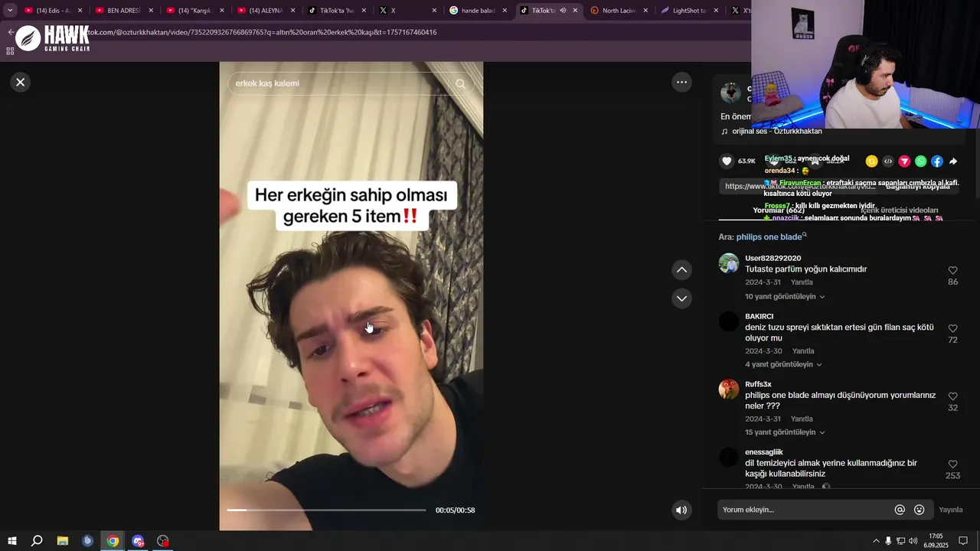Open File Explorer from the taskbar
980x551 pixels.
point(63,540)
